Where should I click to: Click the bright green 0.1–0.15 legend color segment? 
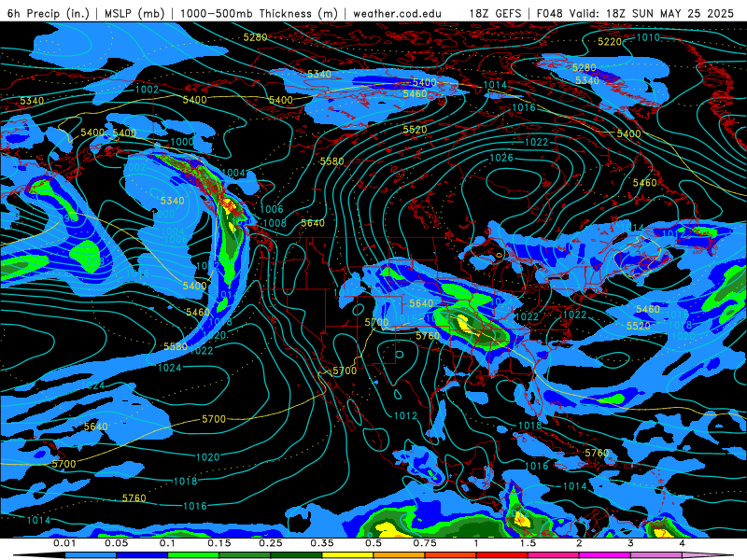tap(193, 555)
